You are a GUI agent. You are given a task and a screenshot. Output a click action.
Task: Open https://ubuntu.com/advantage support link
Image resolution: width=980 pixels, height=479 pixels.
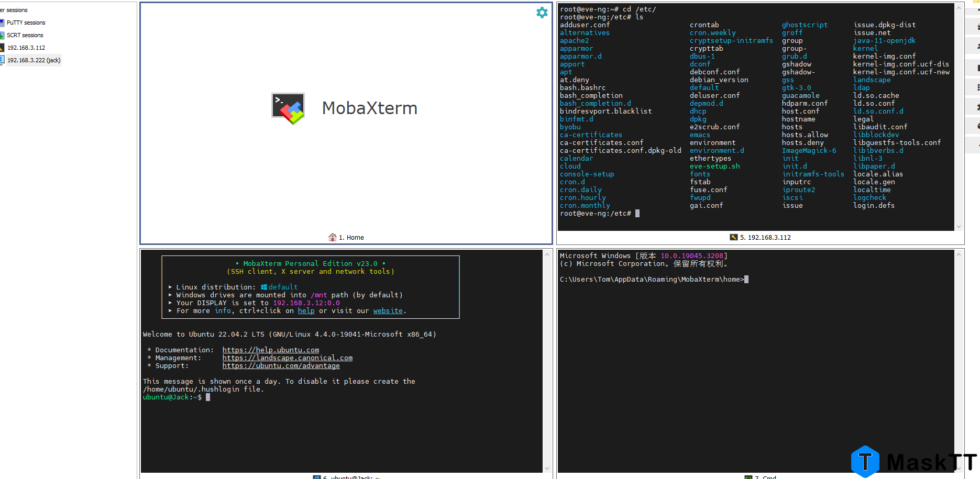click(x=281, y=365)
